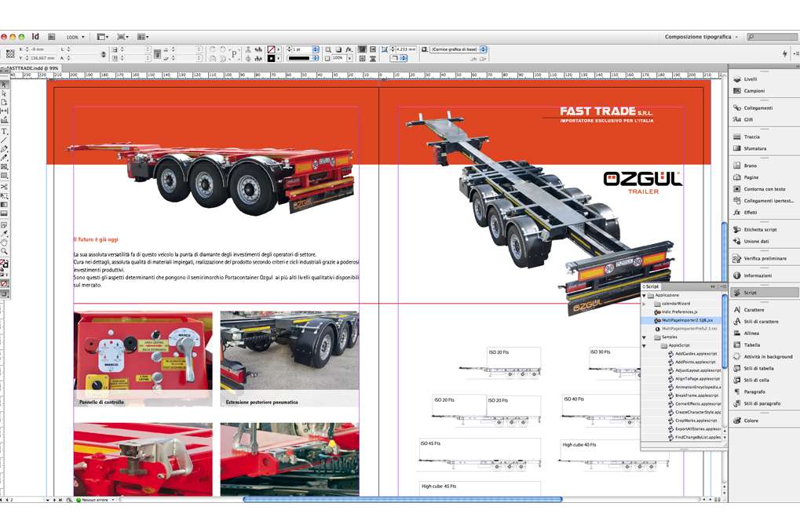The width and height of the screenshot is (800, 532).
Task: Click the stroke swatch in the control bar
Action: [272, 59]
